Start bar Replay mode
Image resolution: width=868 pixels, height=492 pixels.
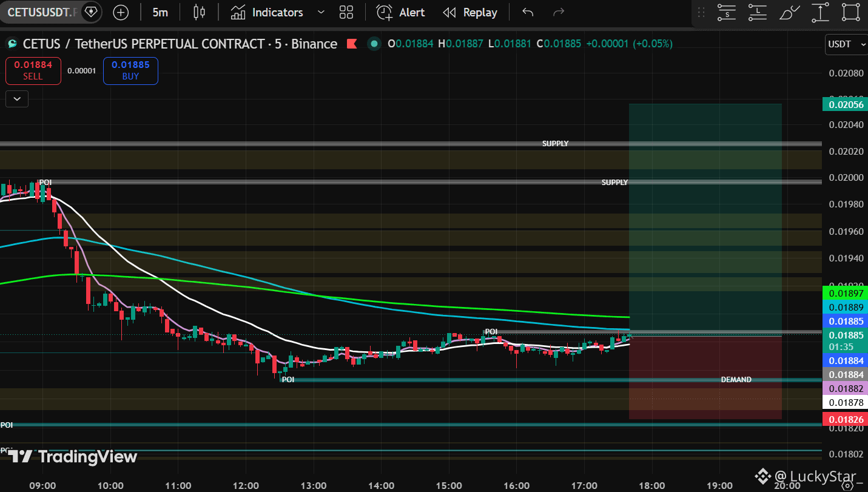tap(469, 12)
